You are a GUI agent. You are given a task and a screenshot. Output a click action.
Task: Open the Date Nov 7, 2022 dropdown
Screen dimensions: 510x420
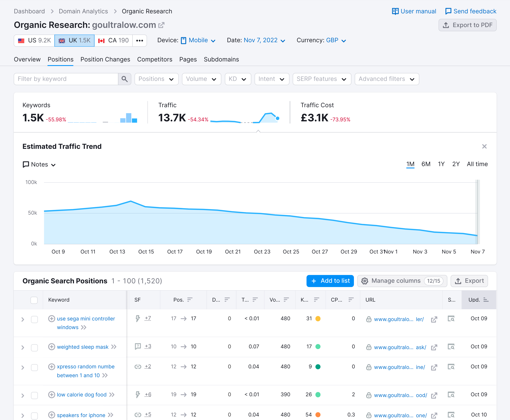(x=265, y=40)
